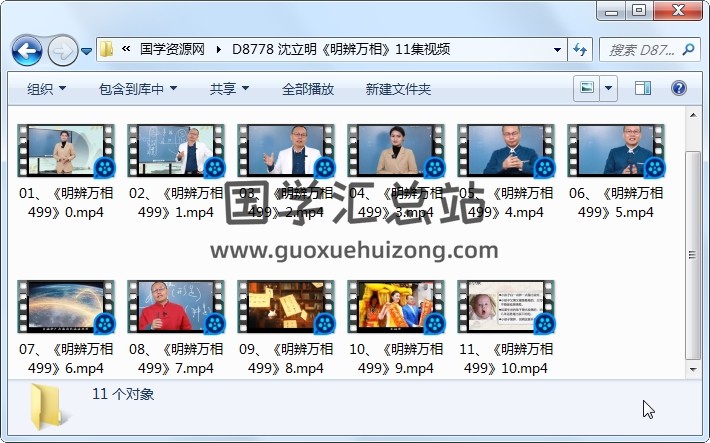Click the Back navigation arrow button

pos(26,49)
